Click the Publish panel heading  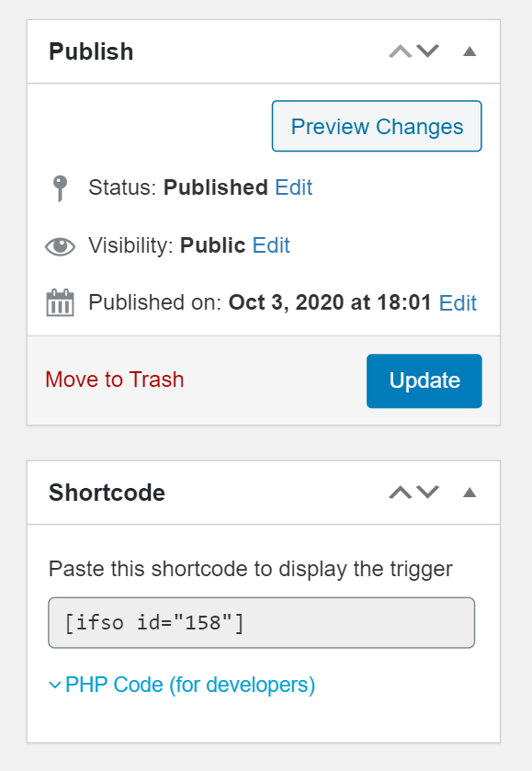91,51
